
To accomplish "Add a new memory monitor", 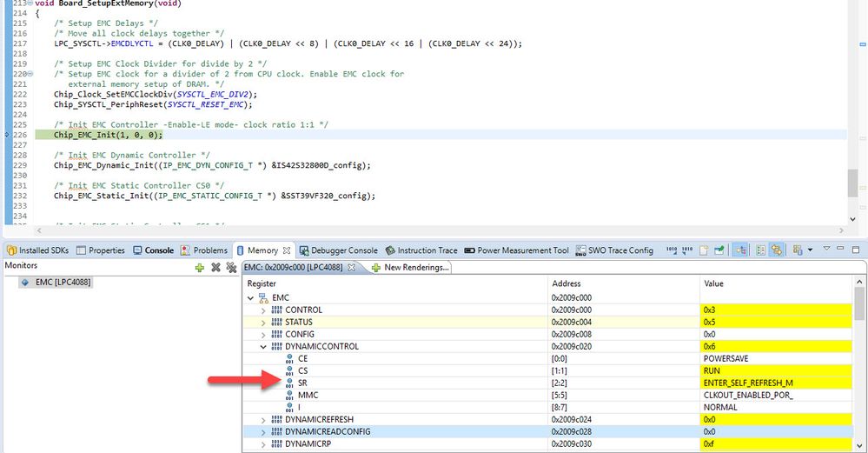I will point(200,268).
